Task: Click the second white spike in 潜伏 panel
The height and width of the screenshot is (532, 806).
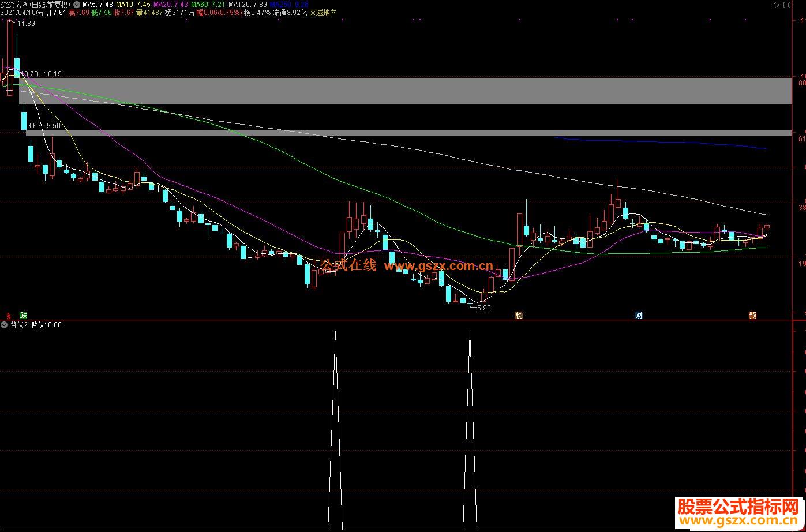Action: 470,430
